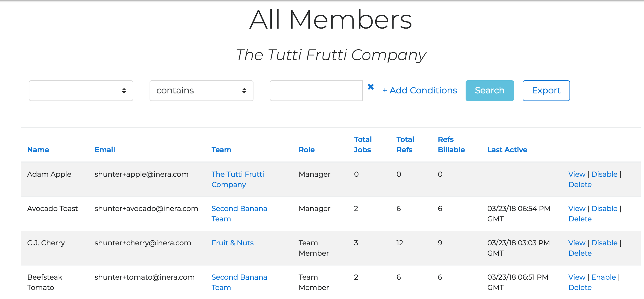View C.J. Cherry's member details

point(577,243)
